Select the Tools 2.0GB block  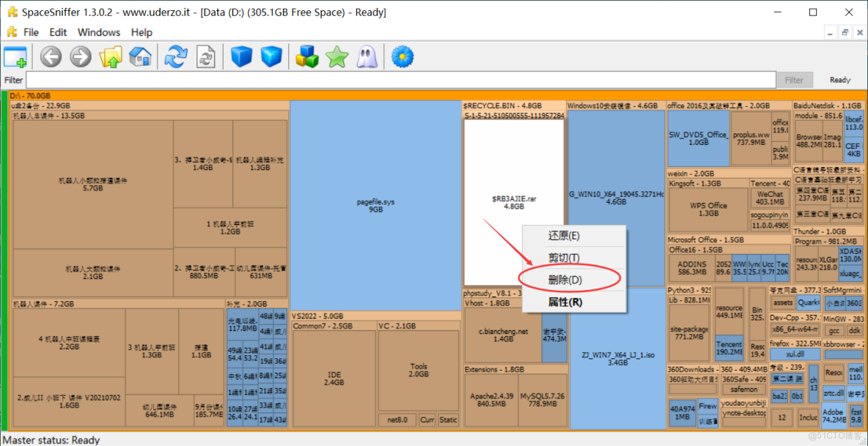pyautogui.click(x=419, y=371)
